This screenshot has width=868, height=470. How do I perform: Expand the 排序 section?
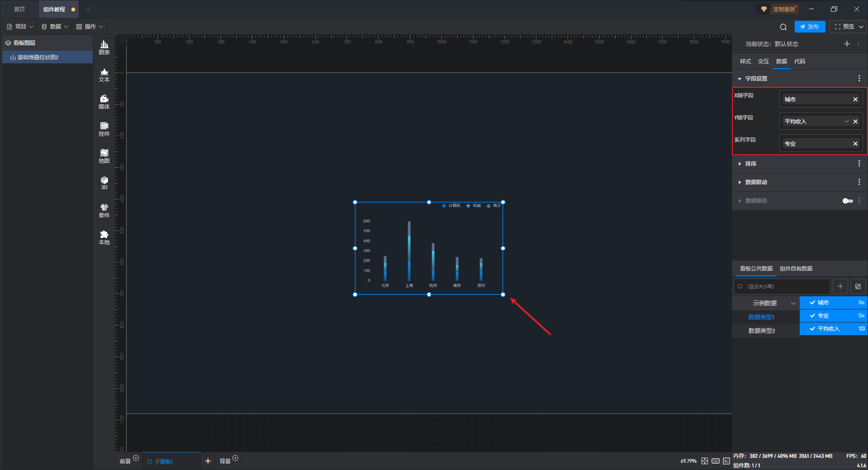coord(740,164)
